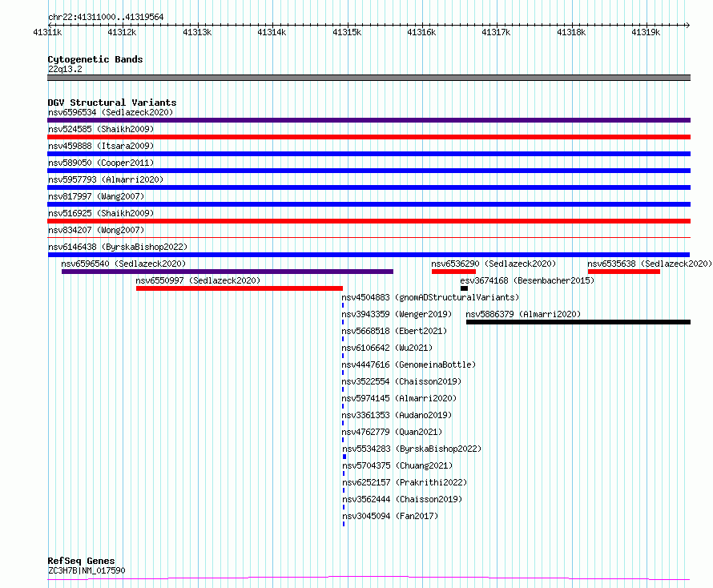Open nsv4504883 (gnomADStructuralVariants) label
The width and height of the screenshot is (713, 588).
pyautogui.click(x=430, y=297)
